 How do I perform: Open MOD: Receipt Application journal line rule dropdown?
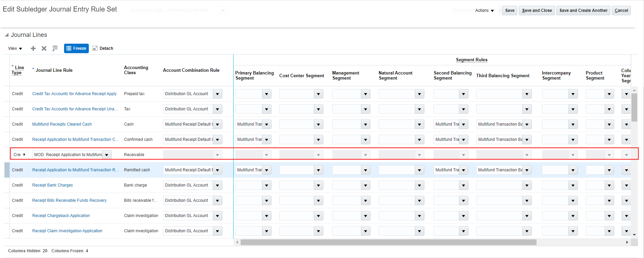(x=107, y=155)
